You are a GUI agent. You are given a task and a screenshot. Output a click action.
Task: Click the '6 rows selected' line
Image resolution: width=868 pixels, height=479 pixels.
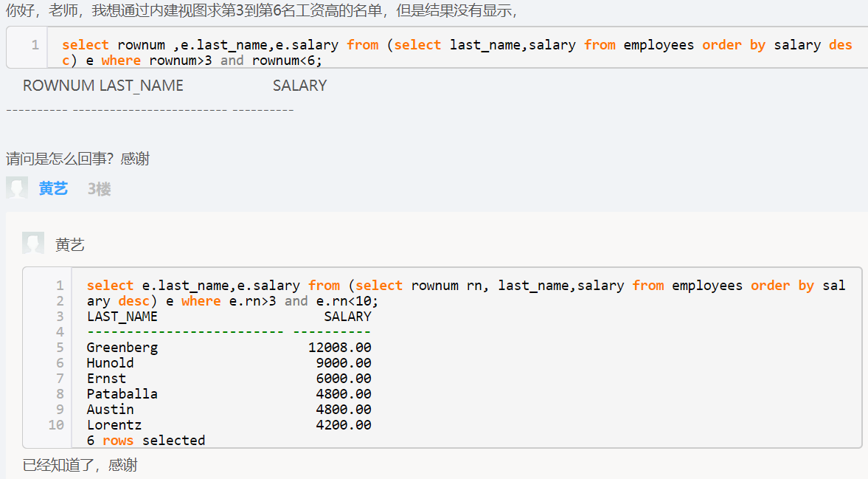[x=146, y=440]
